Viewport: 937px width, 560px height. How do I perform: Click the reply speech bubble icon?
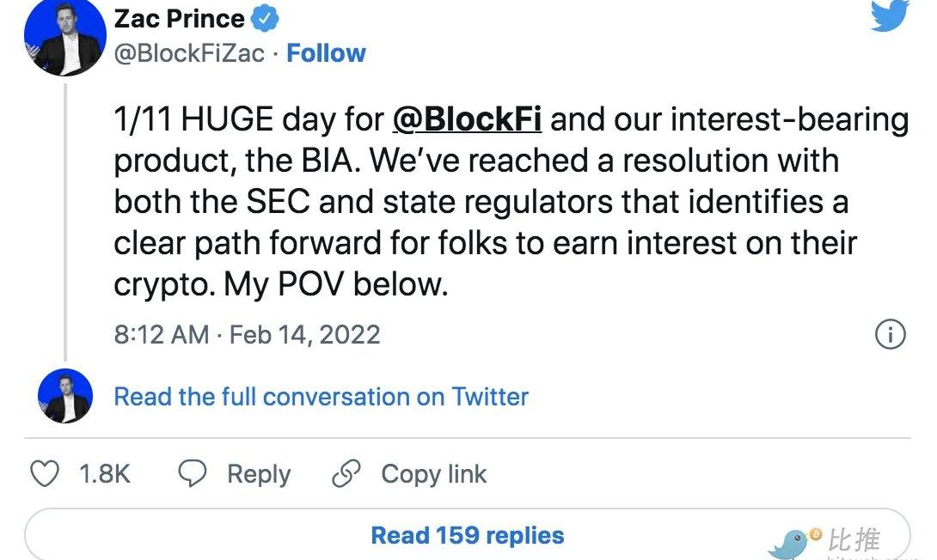pos(193,474)
